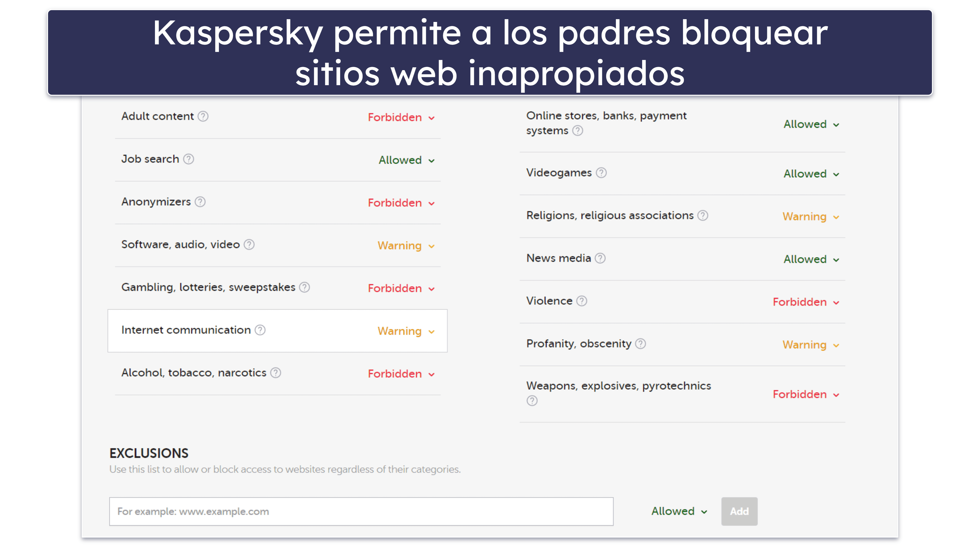Expand Weapons, explosives, pyrotechnics Forbidden dropdown
Viewport: 980px width, 547px height.
click(x=806, y=395)
